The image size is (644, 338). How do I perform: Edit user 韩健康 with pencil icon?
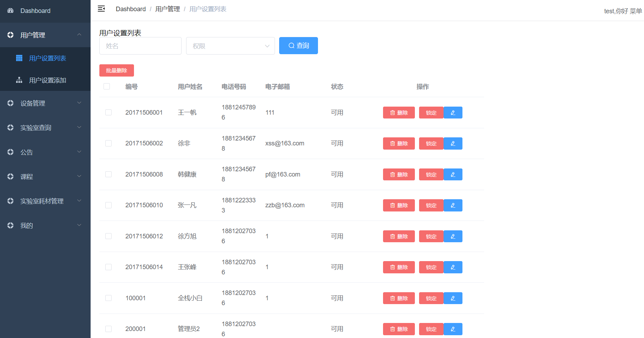click(x=453, y=174)
